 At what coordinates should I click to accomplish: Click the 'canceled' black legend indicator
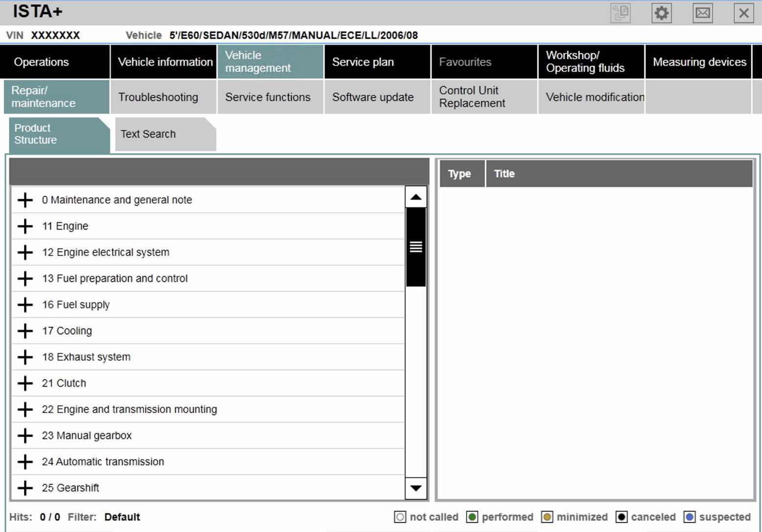pos(621,517)
